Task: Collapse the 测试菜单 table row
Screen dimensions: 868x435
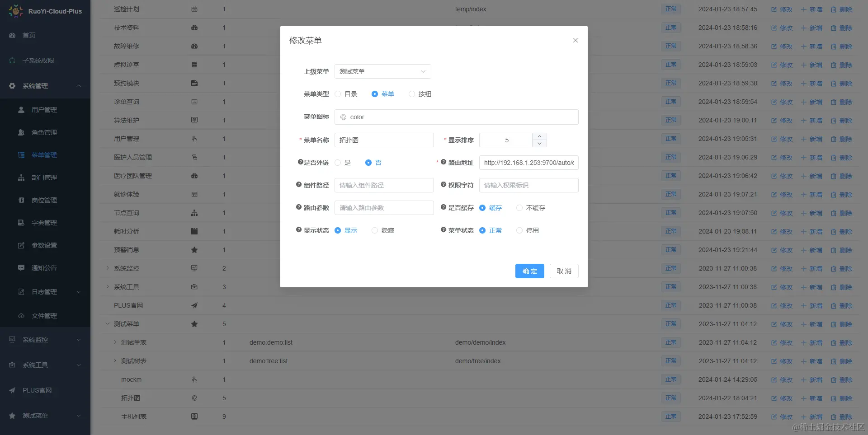Action: pos(108,324)
